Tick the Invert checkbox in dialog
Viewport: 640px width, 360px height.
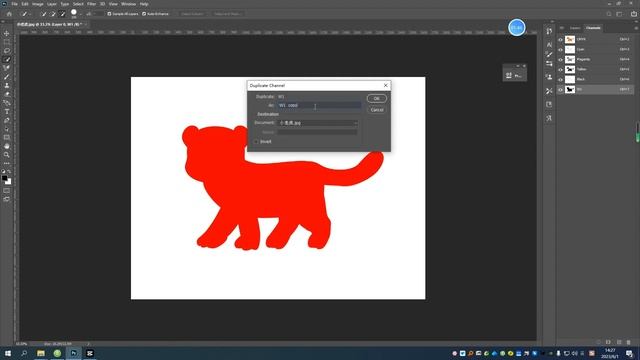[x=256, y=142]
